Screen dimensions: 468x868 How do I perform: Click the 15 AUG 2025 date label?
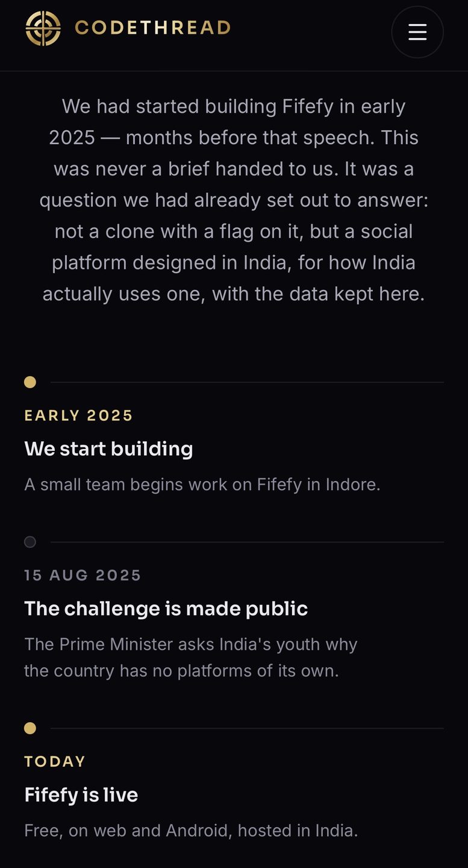click(83, 575)
